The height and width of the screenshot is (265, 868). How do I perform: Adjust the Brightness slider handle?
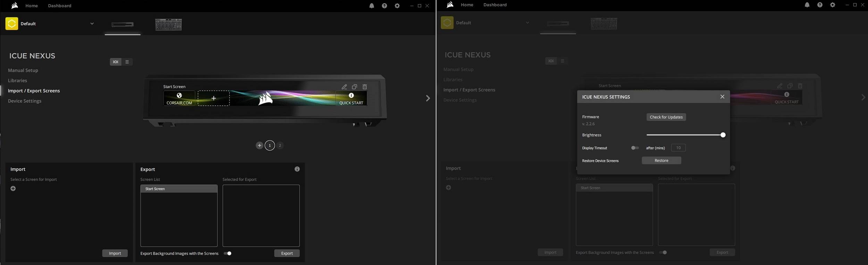pyautogui.click(x=723, y=135)
